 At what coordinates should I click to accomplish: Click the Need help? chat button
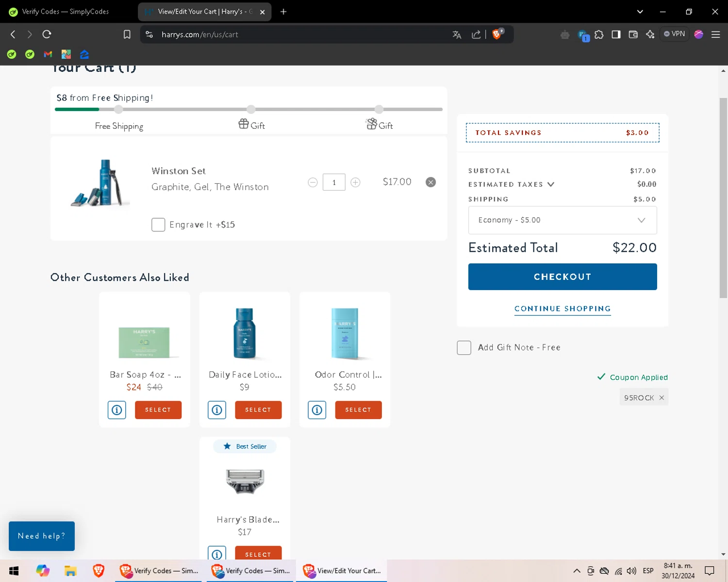point(42,536)
